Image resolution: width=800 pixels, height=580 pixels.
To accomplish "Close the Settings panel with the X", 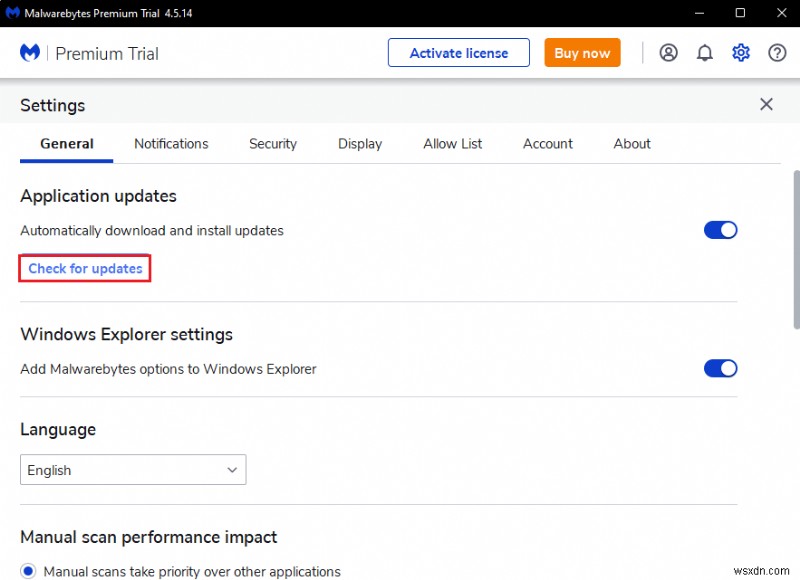I will click(x=766, y=104).
